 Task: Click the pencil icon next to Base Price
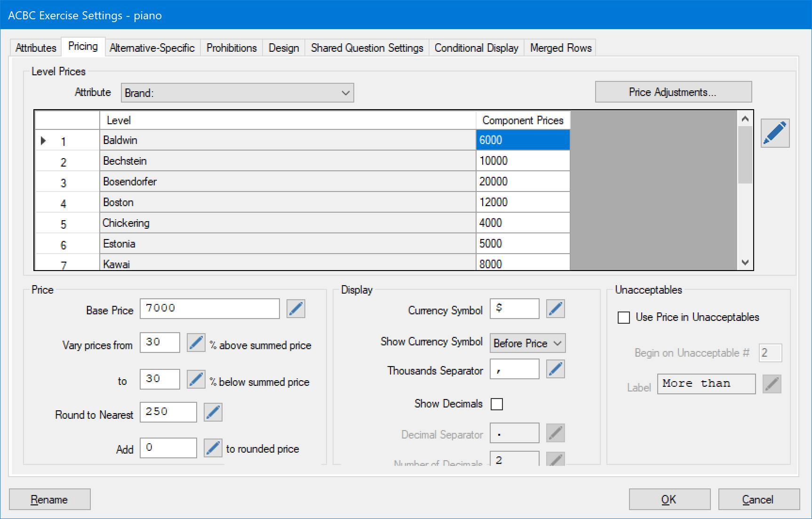296,309
